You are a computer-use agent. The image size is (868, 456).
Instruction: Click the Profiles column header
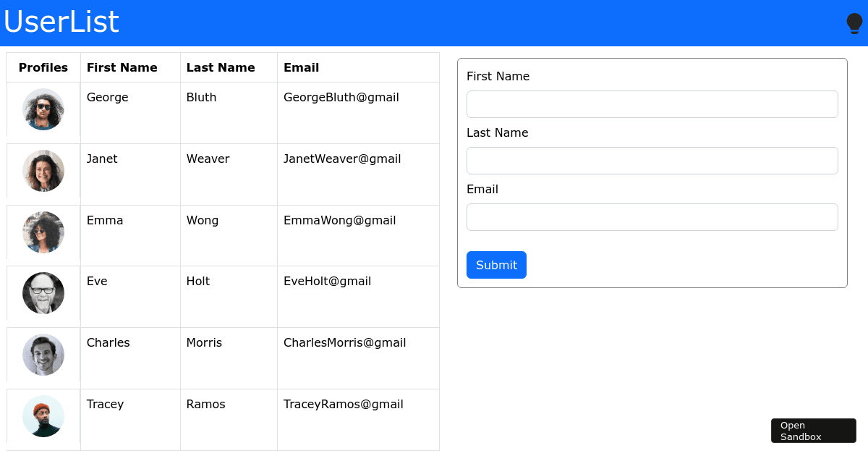tap(43, 67)
